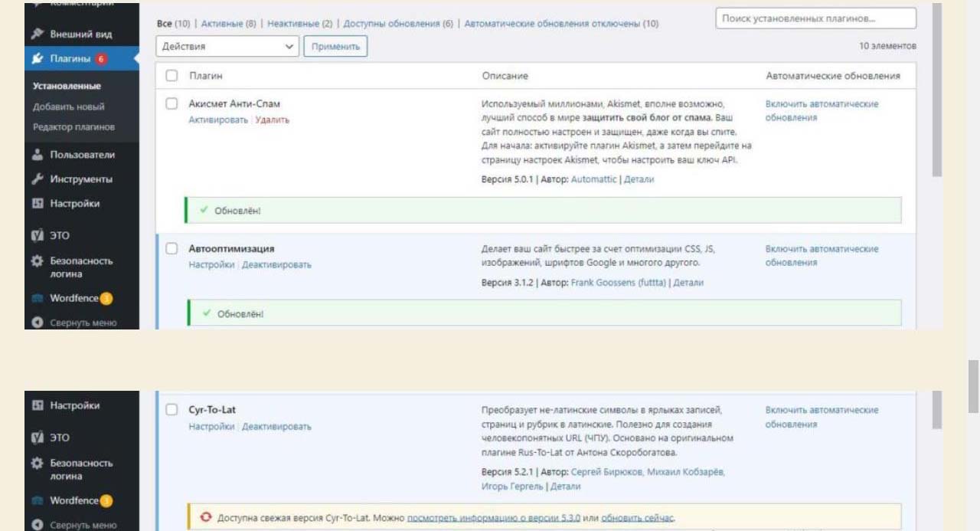This screenshot has width=980, height=531.
Task: Click the red plugin updates badge showing 6
Action: [101, 59]
